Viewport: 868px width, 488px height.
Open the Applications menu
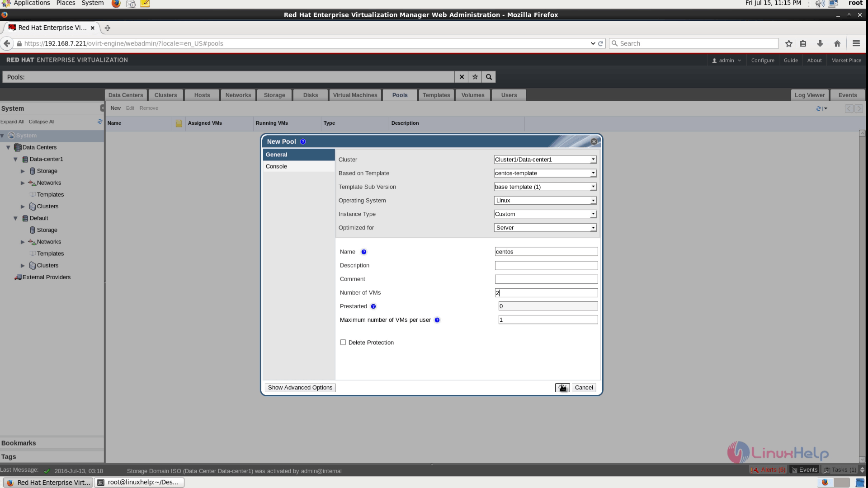coord(32,3)
